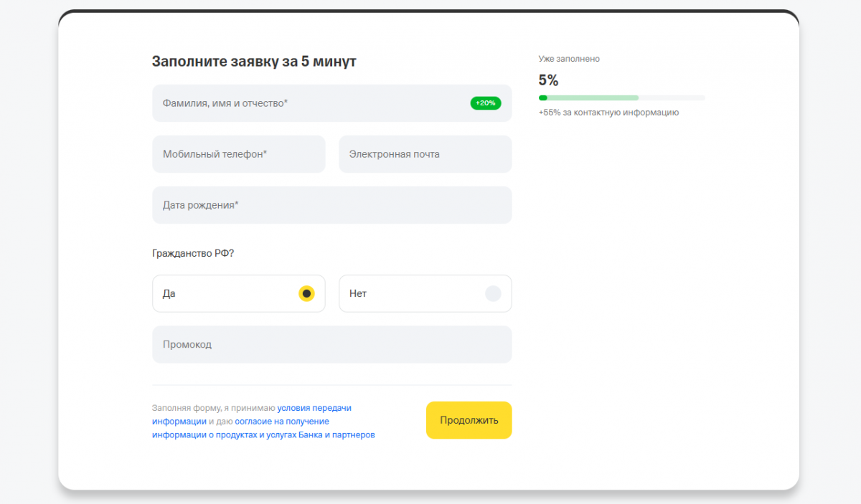This screenshot has width=861, height=504.
Task: Open the 'условия передачи информации' link
Action: 314,408
